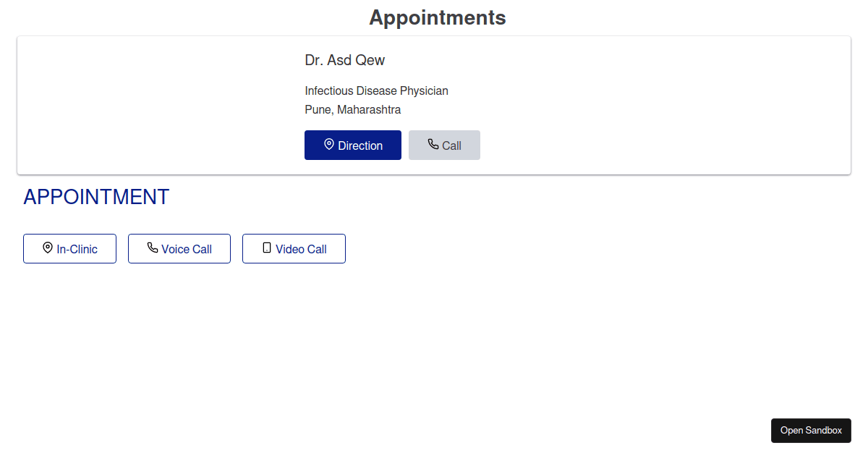Click the Pune, Maharashtra location text
The width and height of the screenshot is (868, 456).
click(352, 109)
